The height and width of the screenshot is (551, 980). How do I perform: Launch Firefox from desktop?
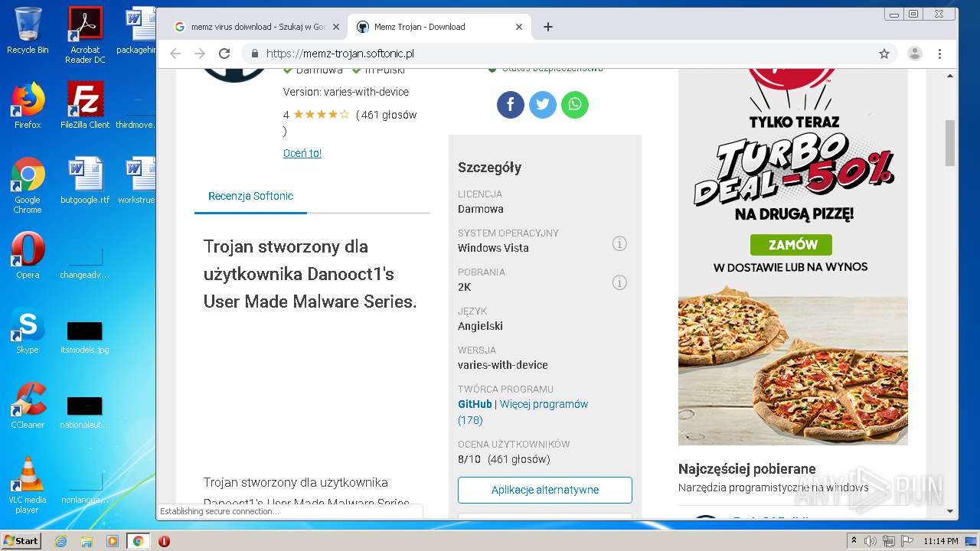pyautogui.click(x=28, y=106)
